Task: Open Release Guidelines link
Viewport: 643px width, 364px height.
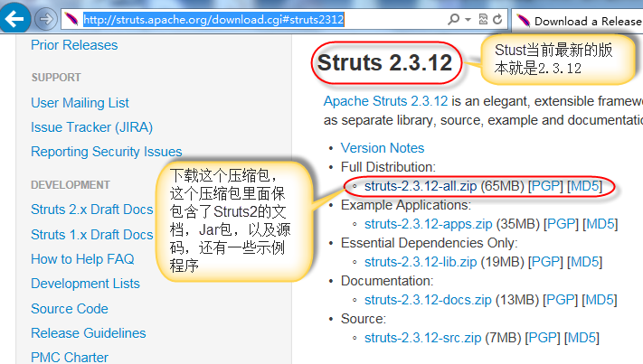Action: point(89,333)
